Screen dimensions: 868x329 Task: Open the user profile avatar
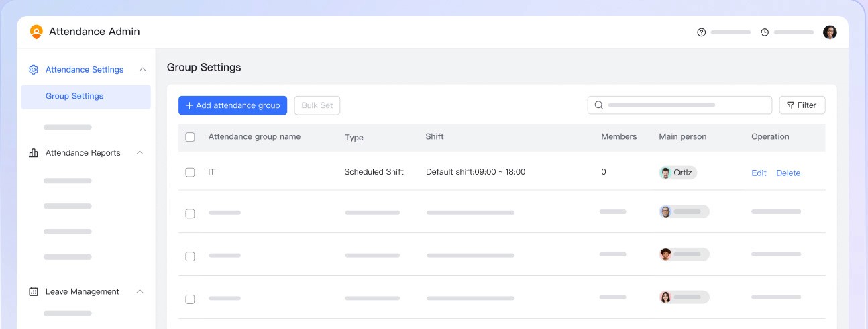(830, 32)
